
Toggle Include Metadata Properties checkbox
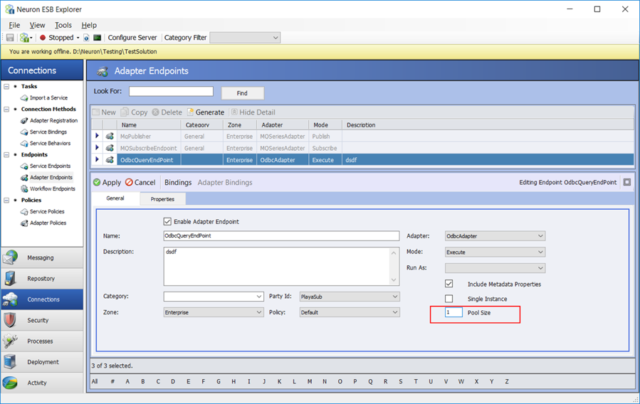point(449,284)
